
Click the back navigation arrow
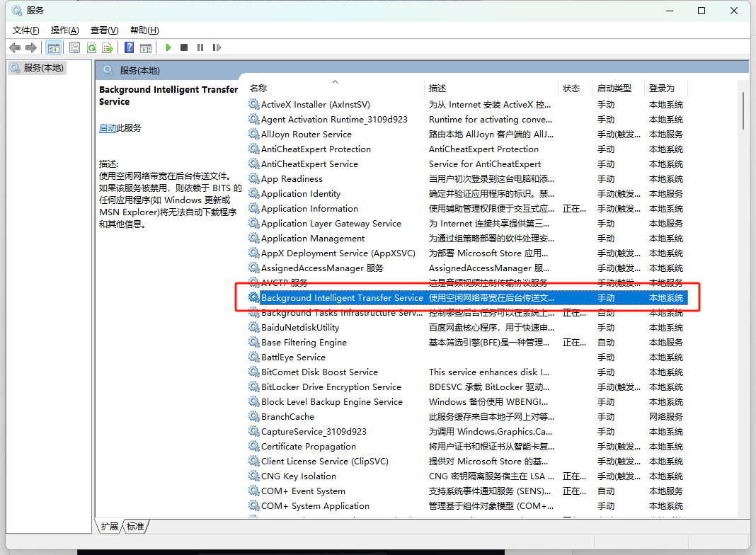click(15, 47)
